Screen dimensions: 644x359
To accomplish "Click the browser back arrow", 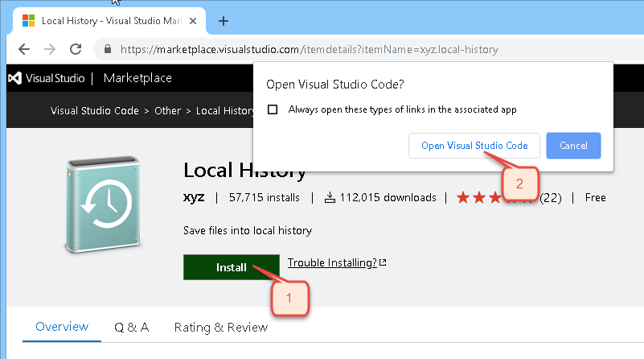I will [24, 49].
